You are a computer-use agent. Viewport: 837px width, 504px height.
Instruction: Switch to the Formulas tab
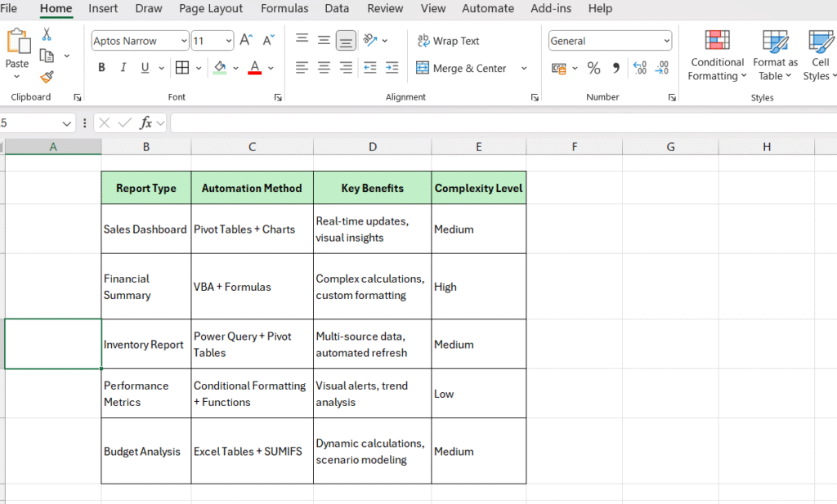pyautogui.click(x=284, y=8)
